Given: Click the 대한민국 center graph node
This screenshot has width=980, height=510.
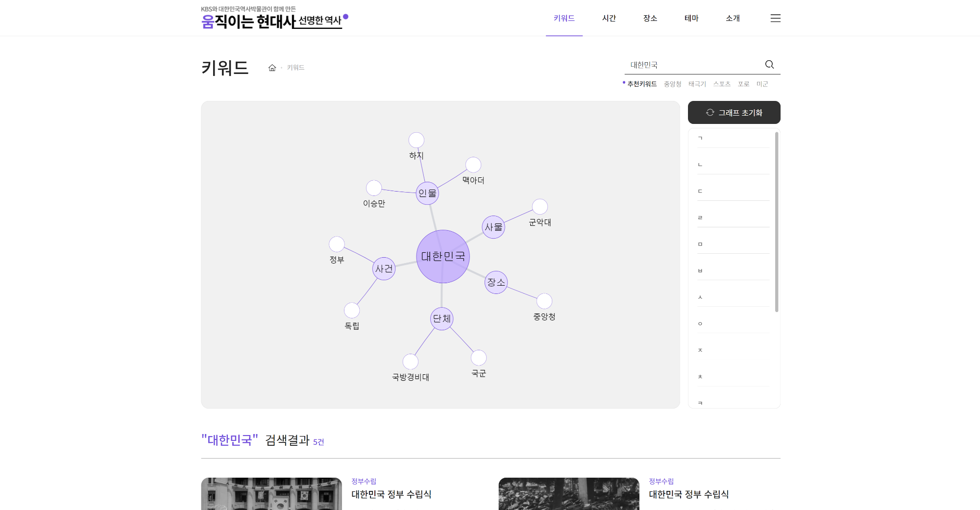Looking at the screenshot, I should [443, 256].
